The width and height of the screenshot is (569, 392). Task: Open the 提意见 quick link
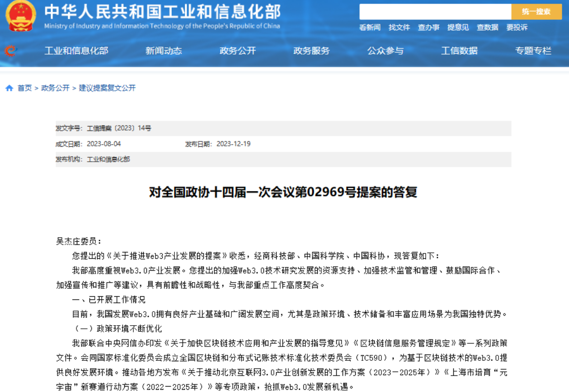pyautogui.click(x=458, y=28)
